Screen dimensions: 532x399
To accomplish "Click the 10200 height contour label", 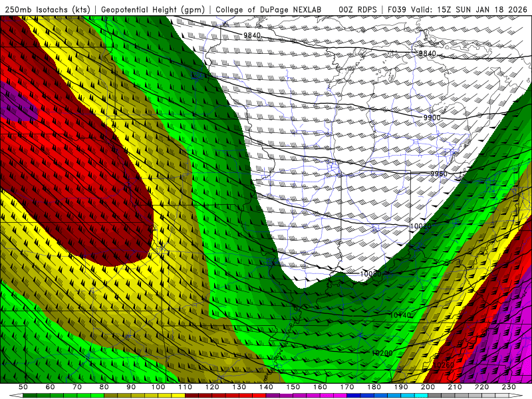I will [x=382, y=353].
